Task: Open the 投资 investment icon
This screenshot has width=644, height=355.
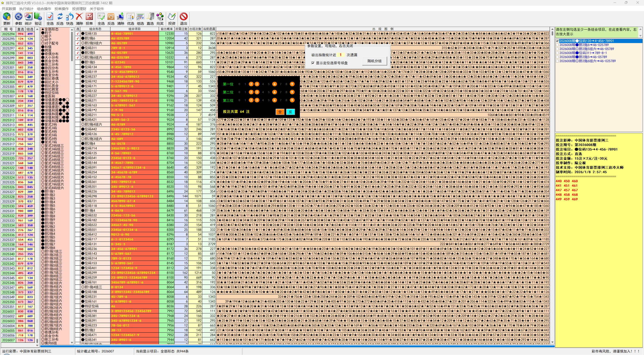Action: point(172,17)
